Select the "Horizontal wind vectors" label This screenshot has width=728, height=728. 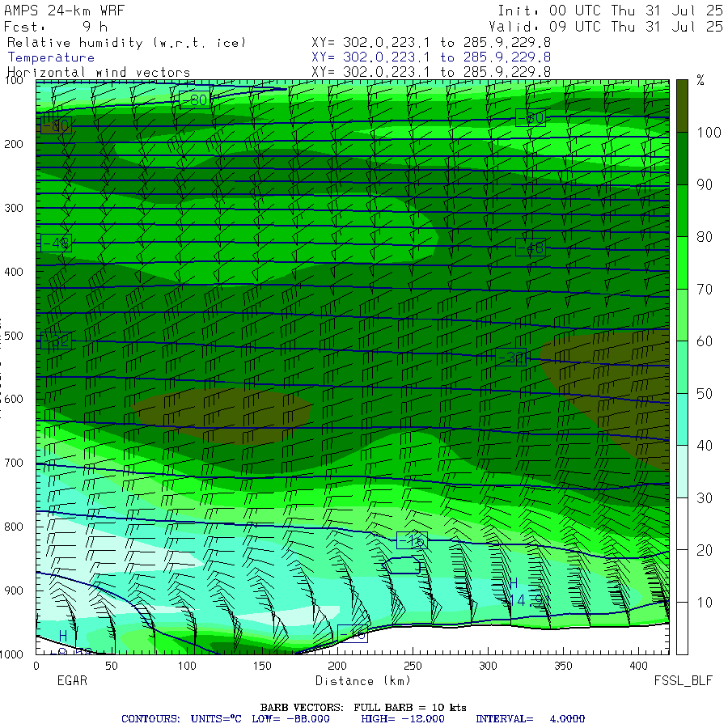pyautogui.click(x=99, y=73)
